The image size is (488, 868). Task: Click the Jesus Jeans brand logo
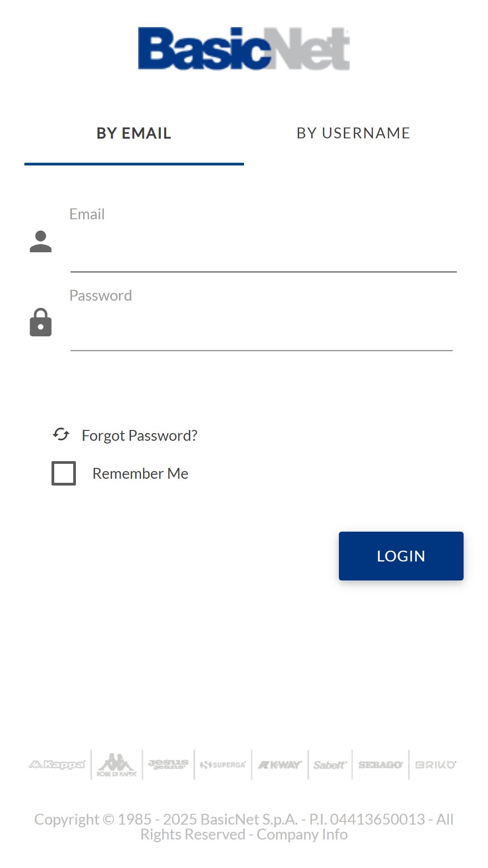pos(168,764)
